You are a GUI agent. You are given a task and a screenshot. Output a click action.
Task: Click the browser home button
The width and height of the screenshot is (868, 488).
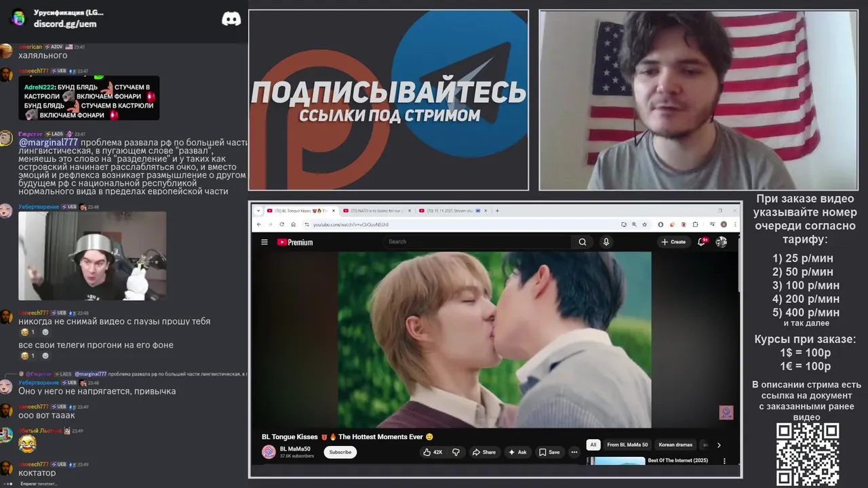point(293,224)
